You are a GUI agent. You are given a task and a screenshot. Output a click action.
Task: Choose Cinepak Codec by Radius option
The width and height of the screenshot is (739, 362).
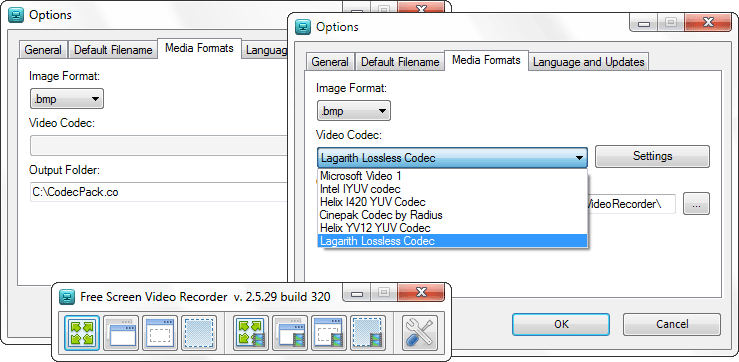[x=452, y=215]
